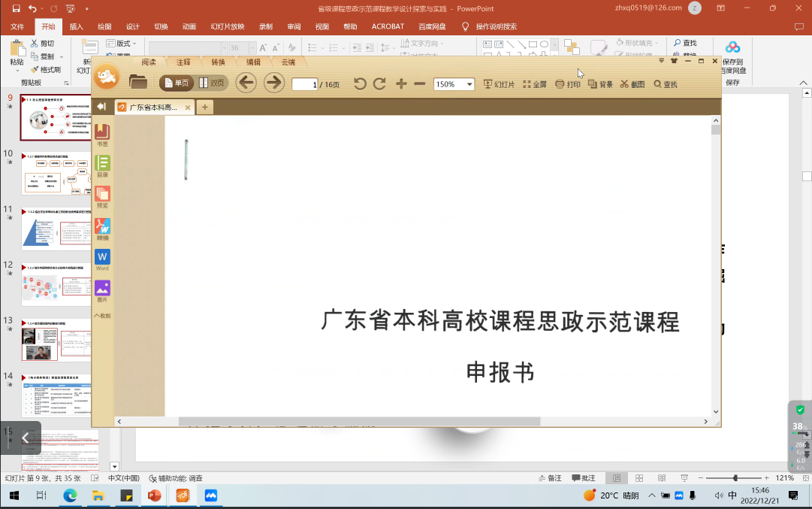Image resolution: width=812 pixels, height=509 pixels.
Task: Select the 审阅 ribbon tab in PowerPoint
Action: [294, 26]
